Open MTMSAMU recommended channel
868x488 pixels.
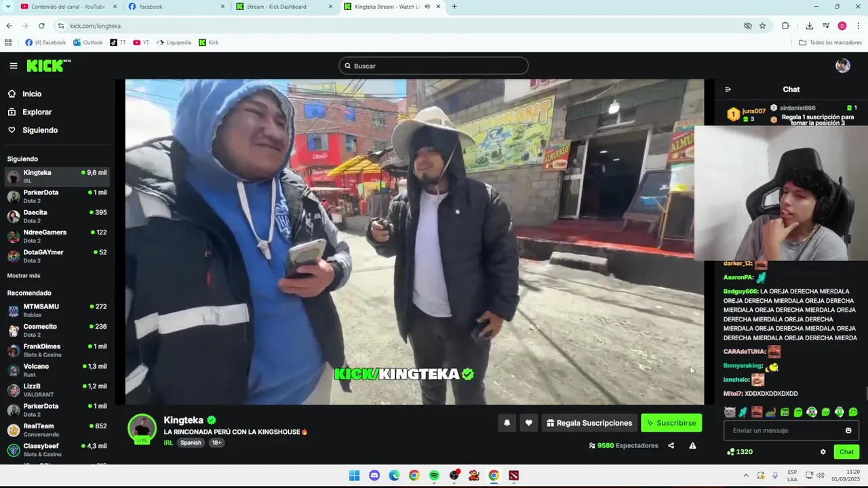click(58, 310)
